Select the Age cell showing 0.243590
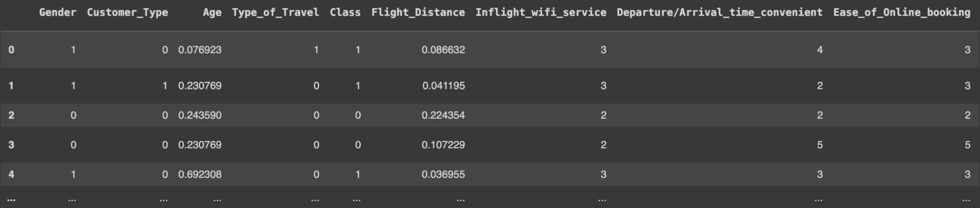The image size is (980, 208). click(200, 115)
